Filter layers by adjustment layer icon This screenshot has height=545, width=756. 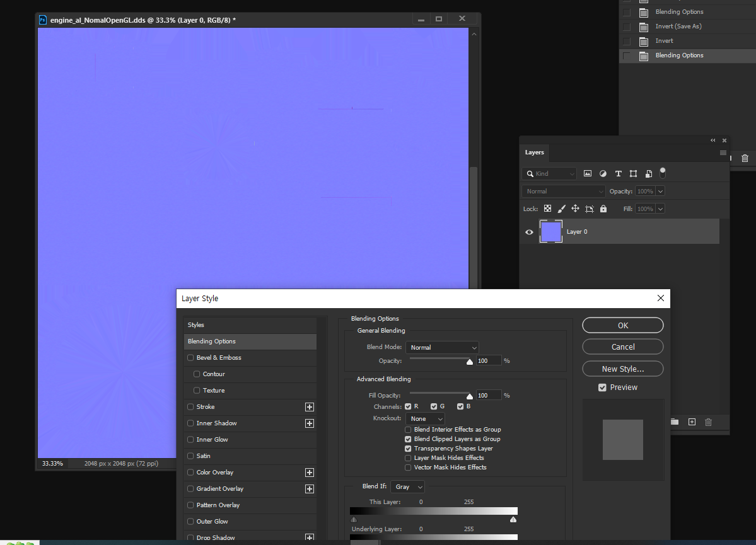point(603,173)
